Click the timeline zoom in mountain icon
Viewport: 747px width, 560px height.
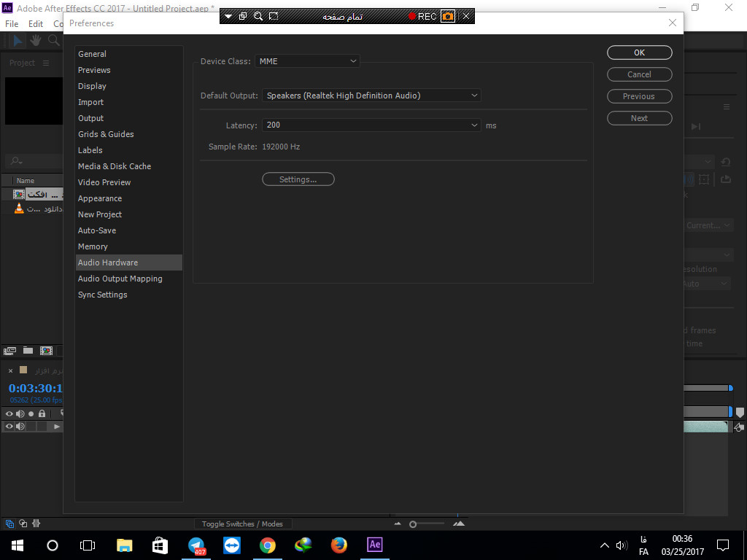click(459, 524)
